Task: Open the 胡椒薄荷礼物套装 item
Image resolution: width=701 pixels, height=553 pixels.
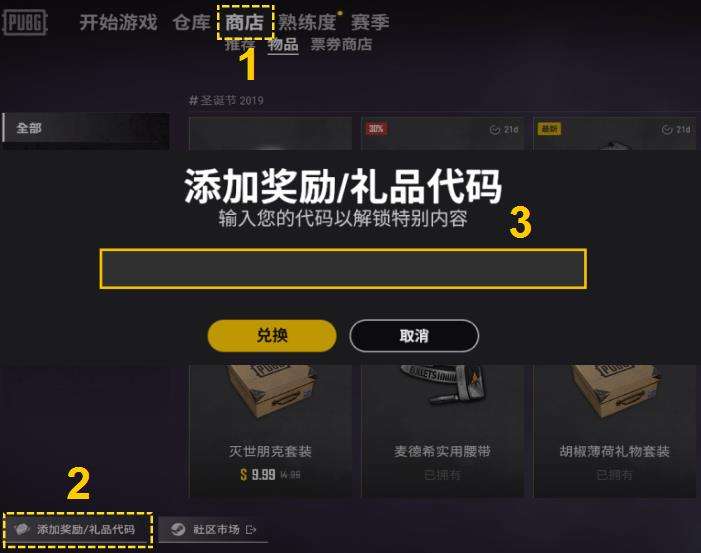Action: click(x=615, y=431)
